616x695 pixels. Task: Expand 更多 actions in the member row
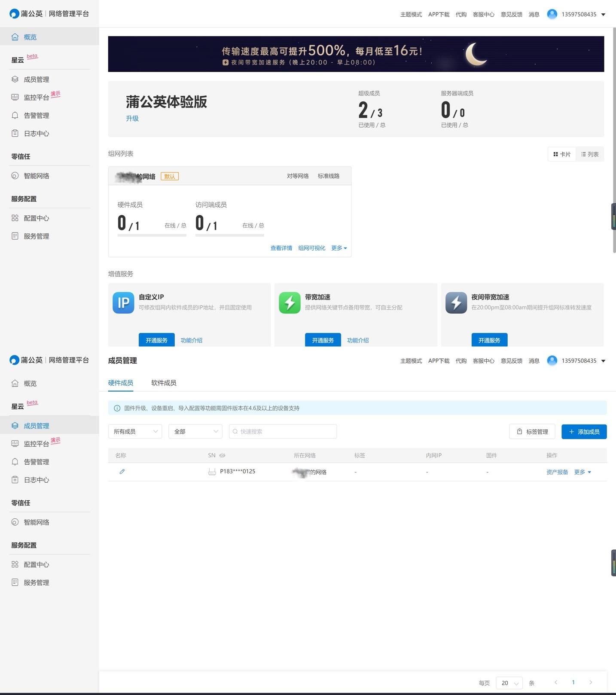582,472
